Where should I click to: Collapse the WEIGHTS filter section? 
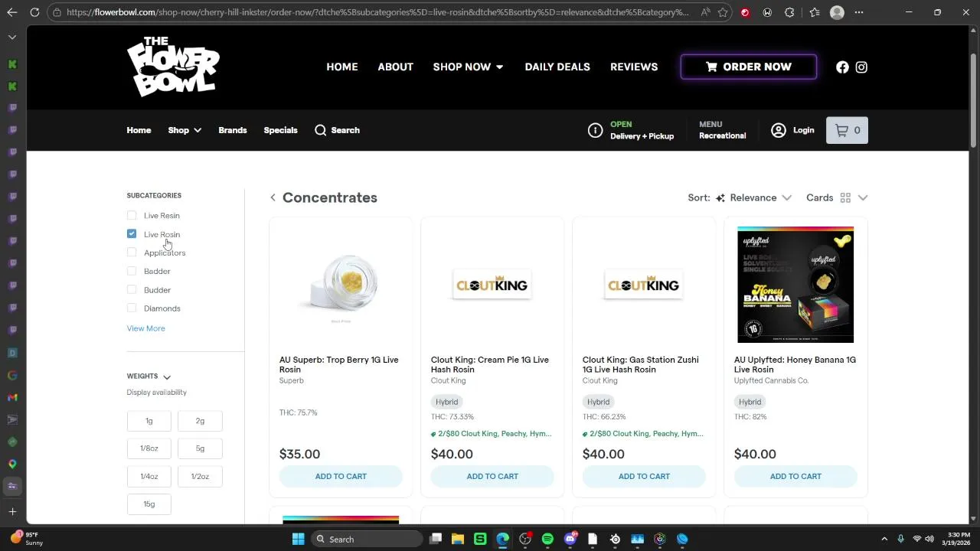pos(166,377)
